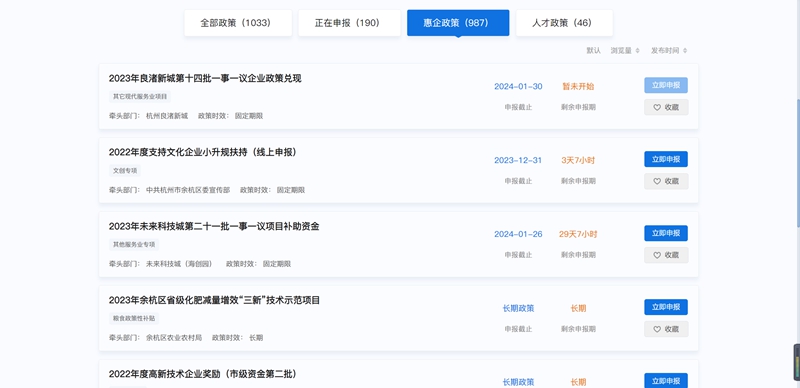The image size is (800, 388).
Task: Open 2023年良渚新城第十四批一事一议企业政策兑现 policy
Action: (205, 79)
